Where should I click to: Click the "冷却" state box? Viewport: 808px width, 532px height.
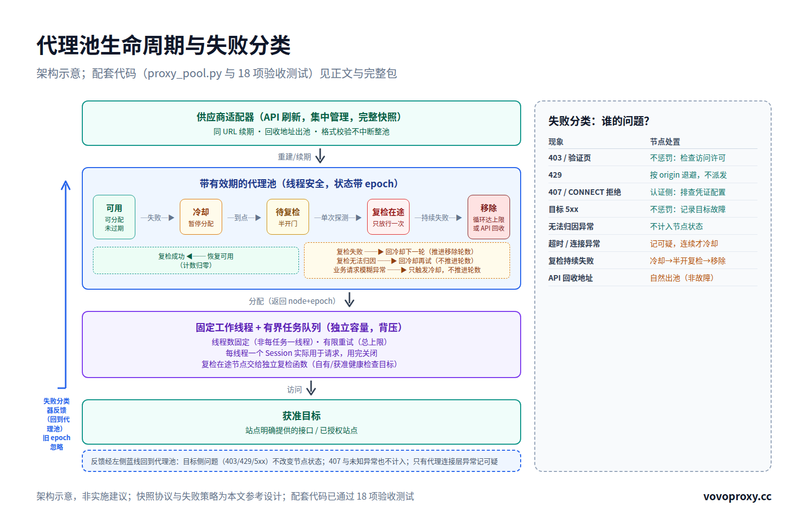click(x=201, y=217)
